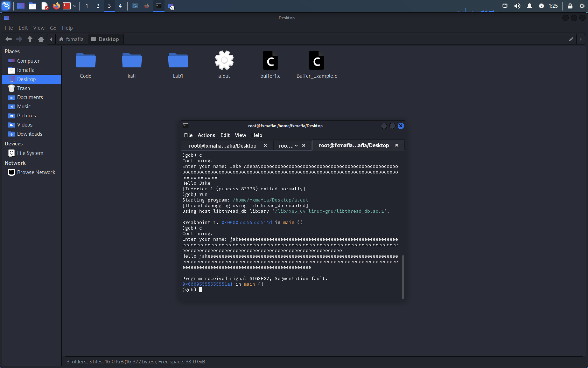The image size is (588, 368).
Task: Open terminal Edit menu
Action: click(225, 135)
